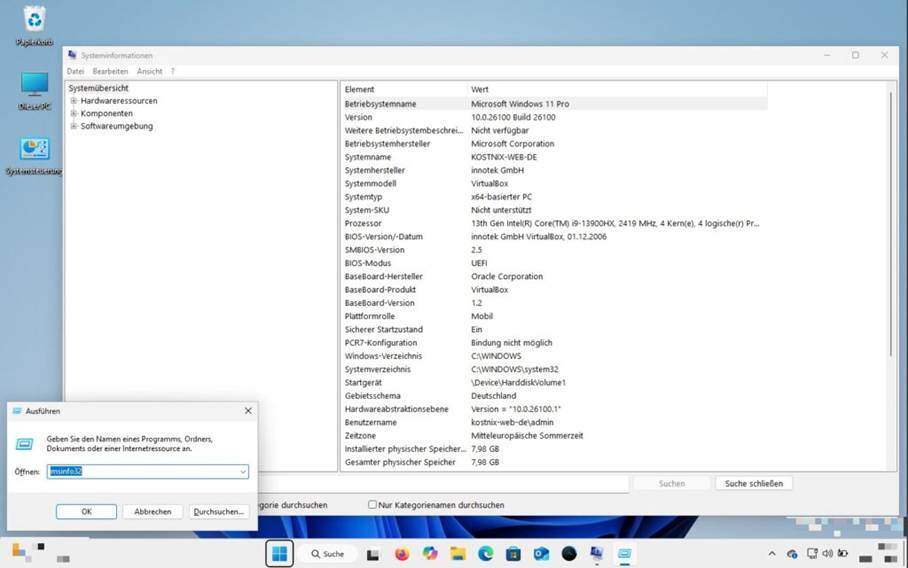
Task: Select the Zeitzone row
Action: pyautogui.click(x=555, y=436)
